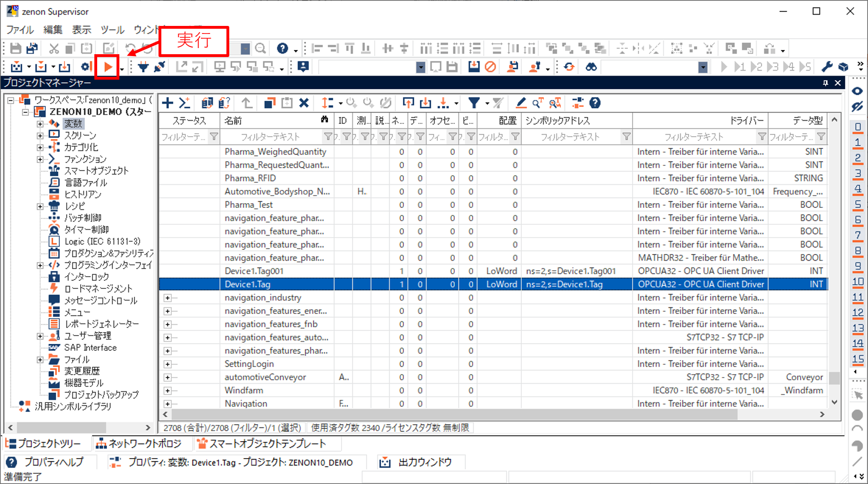
Task: Toggle the eye visibility icon on right sidebar
Action: click(x=857, y=91)
